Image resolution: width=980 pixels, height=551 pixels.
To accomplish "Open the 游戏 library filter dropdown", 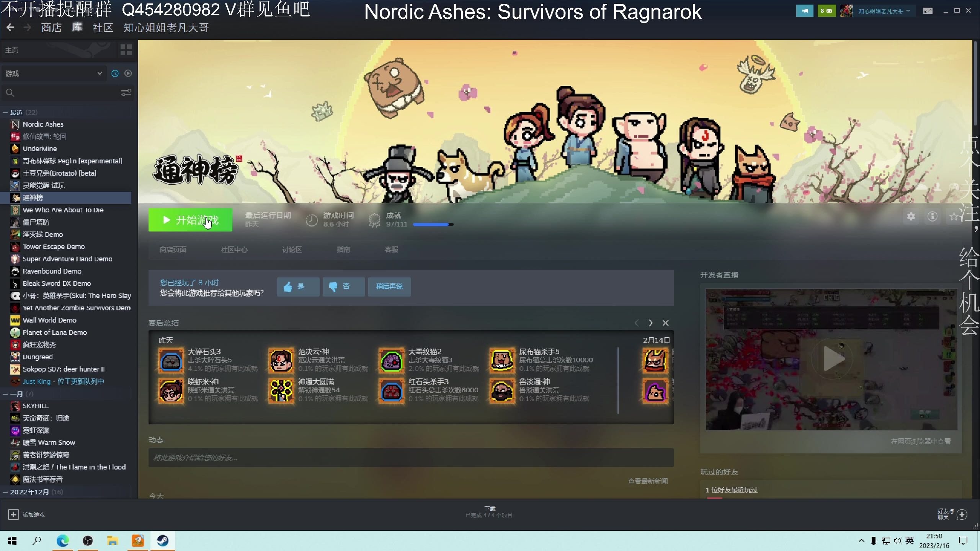I will [54, 73].
